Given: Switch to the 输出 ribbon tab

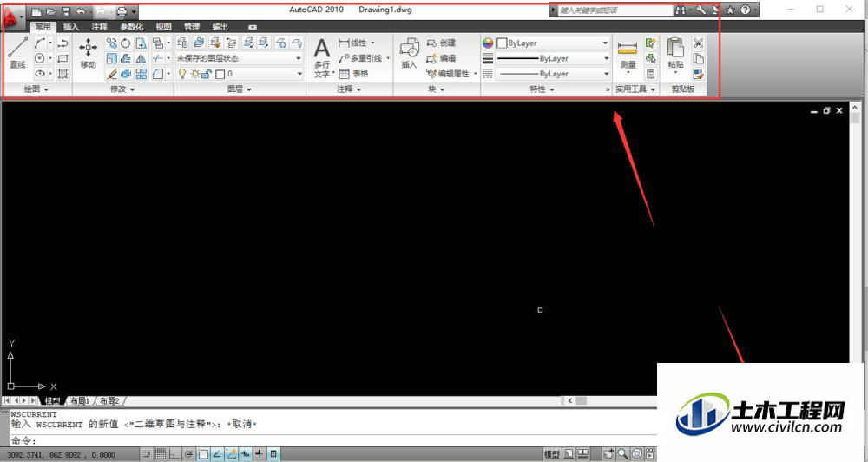Looking at the screenshot, I should pyautogui.click(x=220, y=27).
